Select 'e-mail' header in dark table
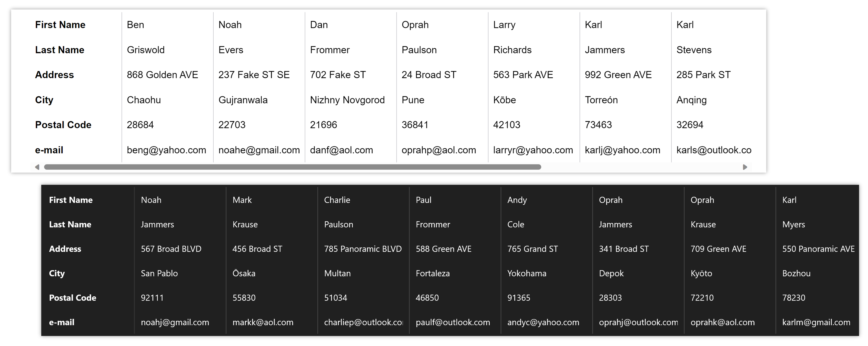868x346 pixels. tap(62, 322)
